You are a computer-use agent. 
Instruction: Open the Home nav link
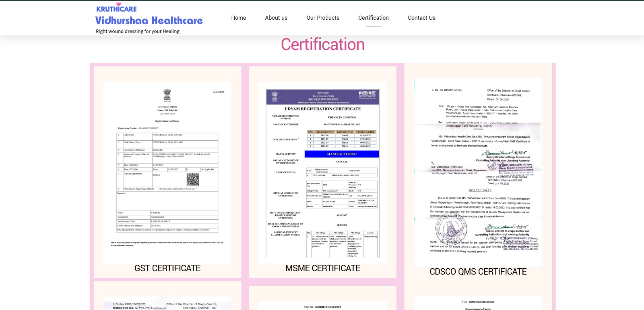(x=238, y=18)
